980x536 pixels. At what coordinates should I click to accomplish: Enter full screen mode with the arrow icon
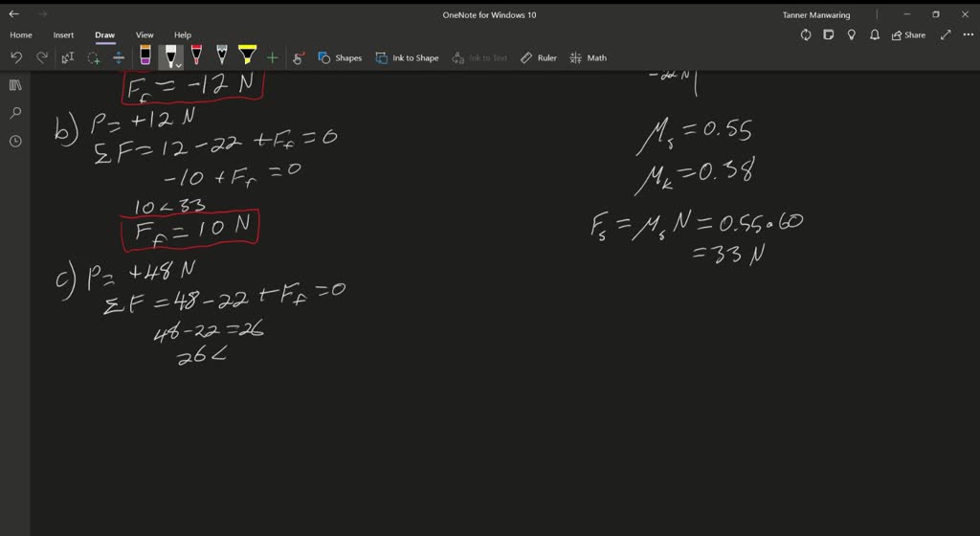946,34
